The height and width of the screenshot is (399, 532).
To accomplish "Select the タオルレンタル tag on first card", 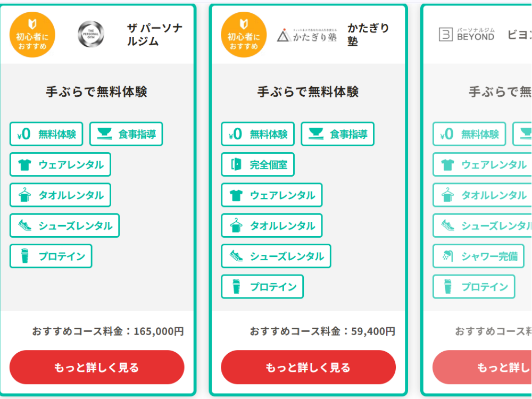I will pos(60,195).
